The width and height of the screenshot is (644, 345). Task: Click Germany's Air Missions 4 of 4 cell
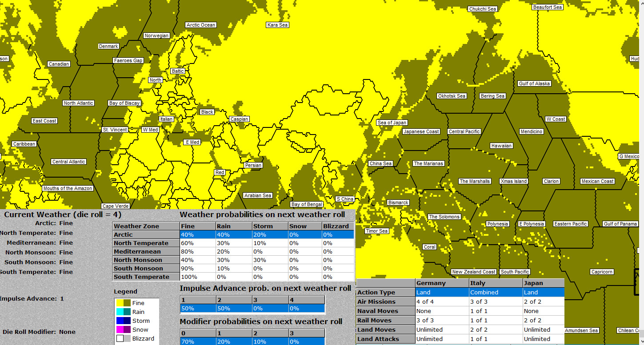pos(442,301)
